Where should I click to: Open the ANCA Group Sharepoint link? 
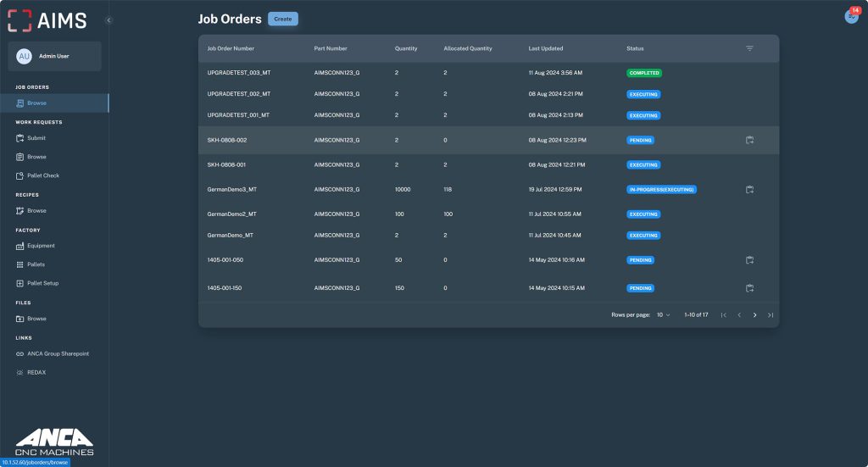click(x=58, y=353)
